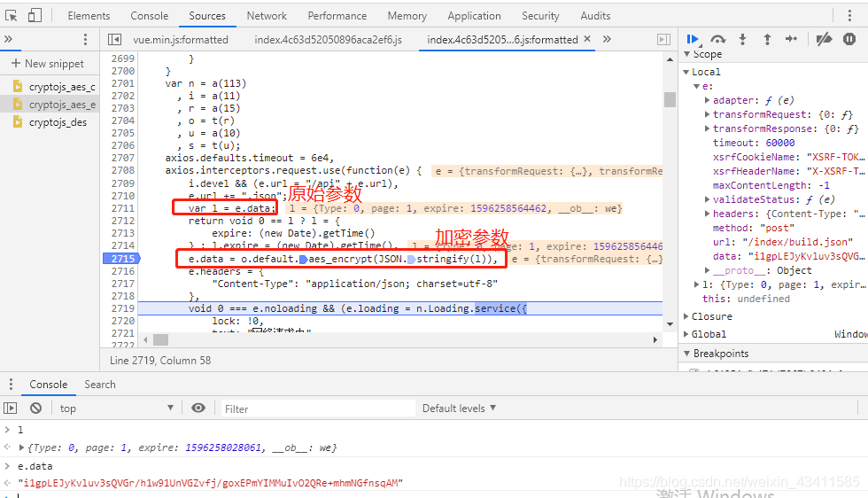The image size is (868, 498).
Task: Click the editor vertical scrollbar thumb
Action: pyautogui.click(x=670, y=99)
